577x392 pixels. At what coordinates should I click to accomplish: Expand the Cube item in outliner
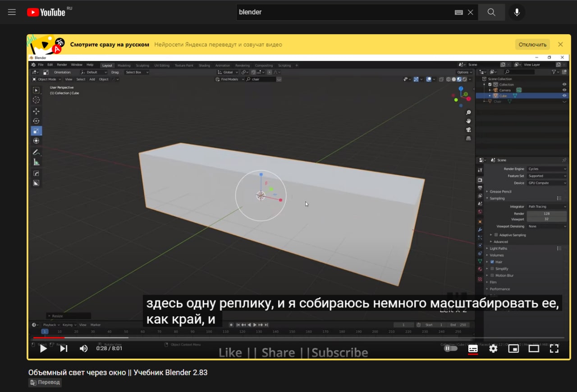coord(490,96)
